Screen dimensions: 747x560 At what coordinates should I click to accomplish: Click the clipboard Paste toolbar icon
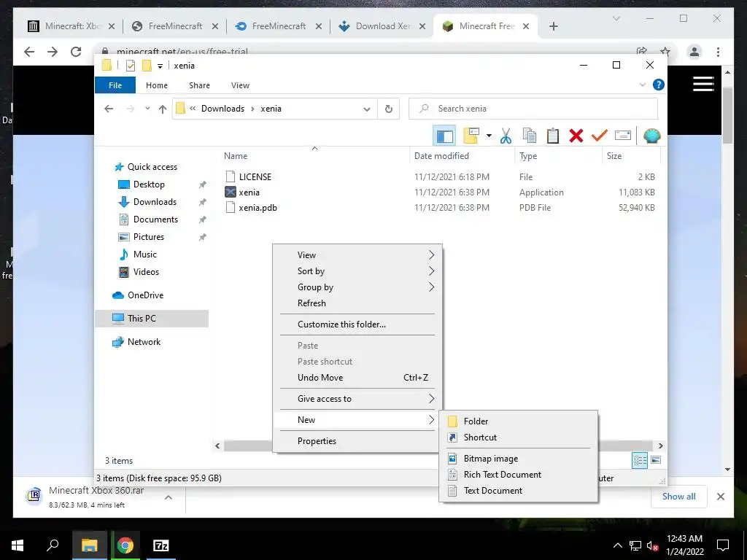(553, 136)
